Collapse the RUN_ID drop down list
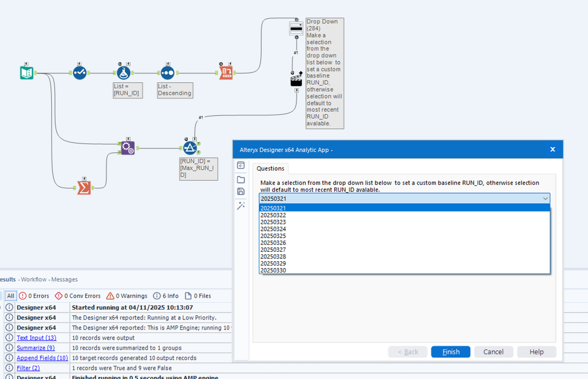The height and width of the screenshot is (379, 588). (x=545, y=199)
